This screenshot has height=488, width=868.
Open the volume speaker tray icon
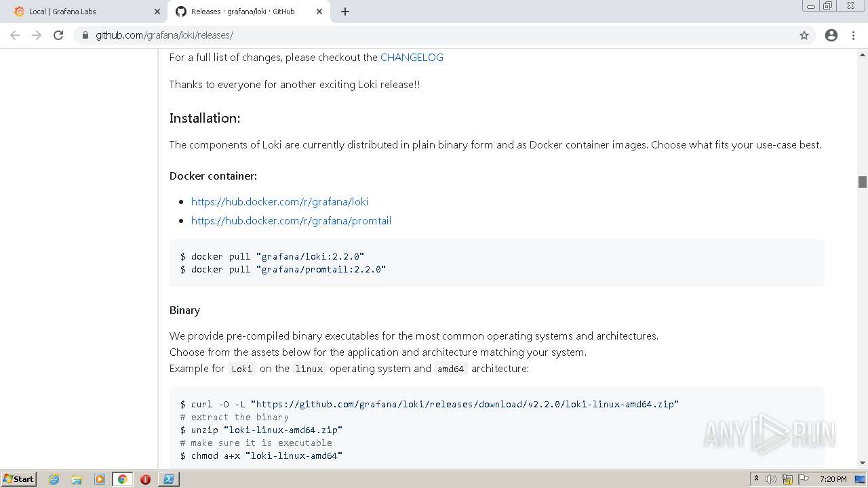[770, 479]
